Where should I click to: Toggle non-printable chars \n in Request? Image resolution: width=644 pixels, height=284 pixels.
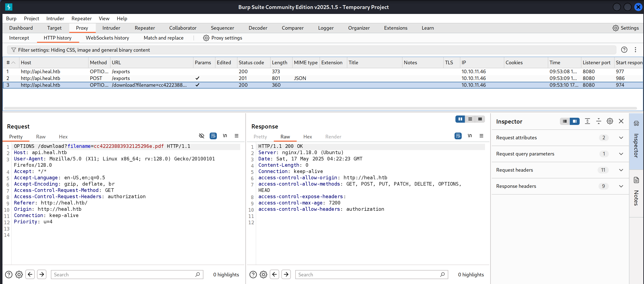click(x=225, y=136)
